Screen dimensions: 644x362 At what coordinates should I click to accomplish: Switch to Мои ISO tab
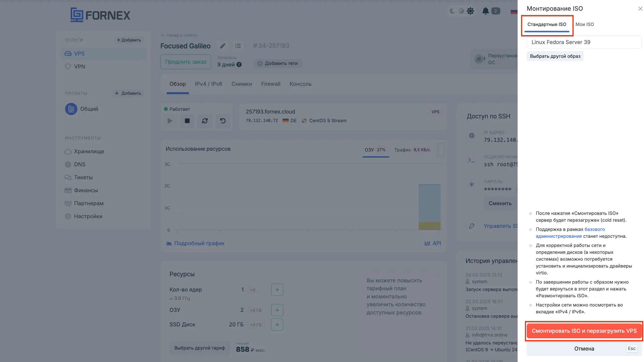pos(584,24)
